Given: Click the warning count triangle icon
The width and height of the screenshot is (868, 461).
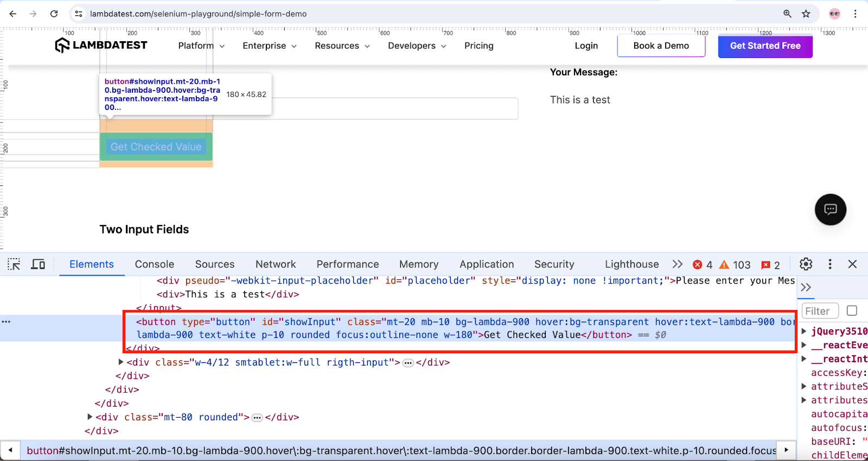Looking at the screenshot, I should tap(724, 265).
